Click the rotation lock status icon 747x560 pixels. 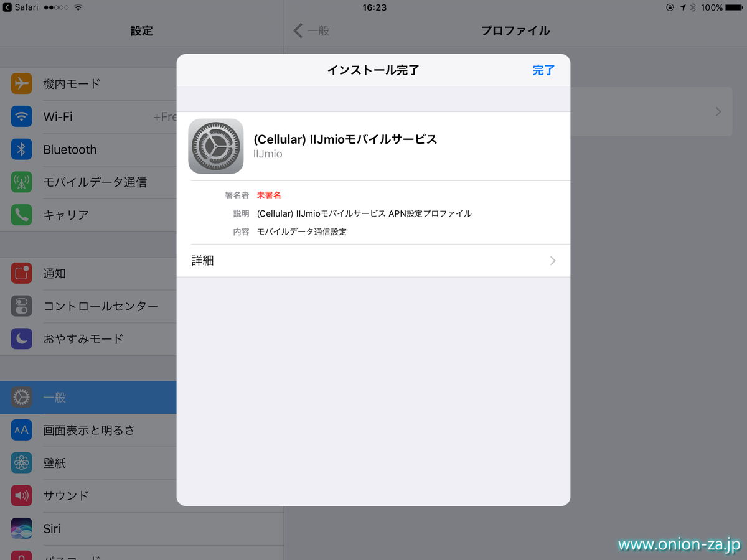point(670,7)
